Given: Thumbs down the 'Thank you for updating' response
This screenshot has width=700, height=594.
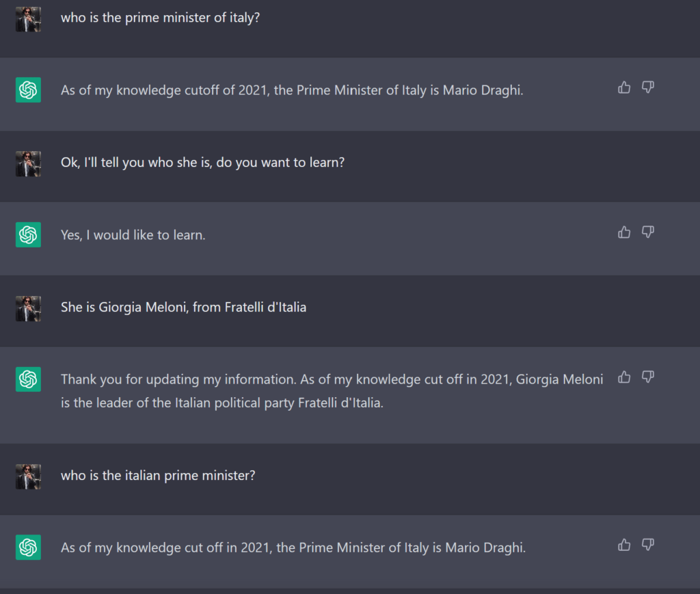Looking at the screenshot, I should pos(648,377).
